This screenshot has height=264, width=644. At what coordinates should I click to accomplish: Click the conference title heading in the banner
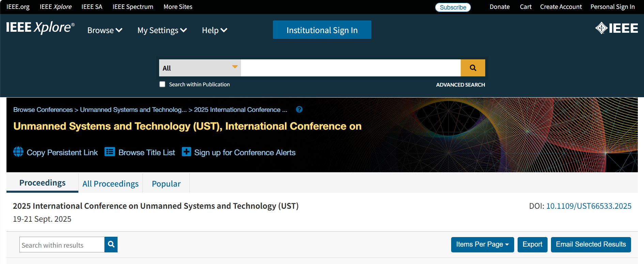coord(187,126)
